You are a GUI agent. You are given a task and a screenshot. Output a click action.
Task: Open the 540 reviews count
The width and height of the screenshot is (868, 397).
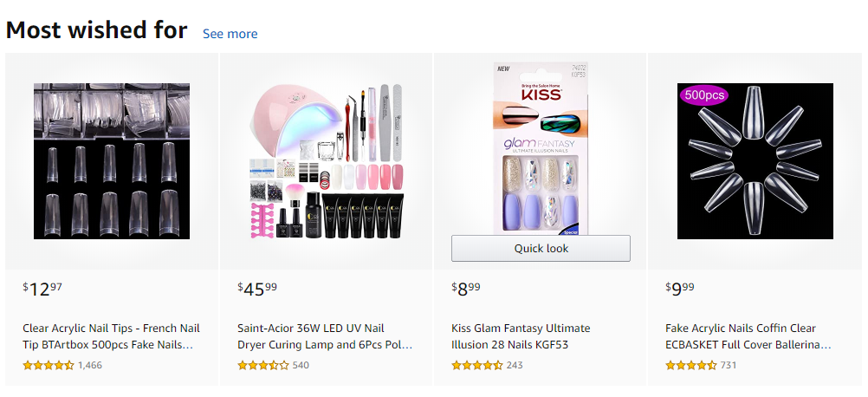301,366
